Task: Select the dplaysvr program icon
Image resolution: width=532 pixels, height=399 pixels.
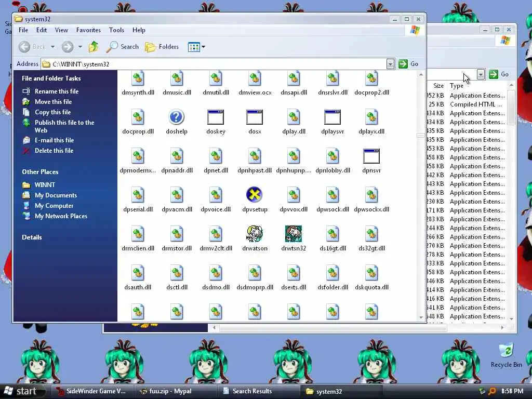Action: 332,117
